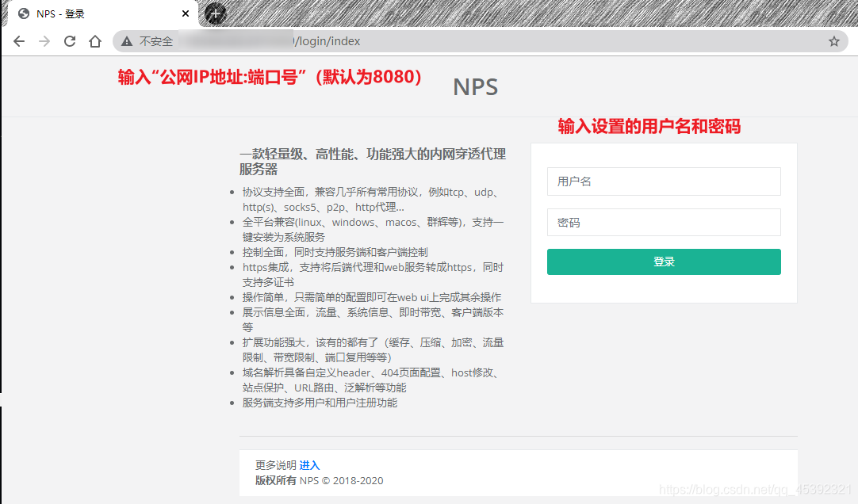Click the 更多说明 footer label
Viewport: 858px width, 504px height.
pyautogui.click(x=276, y=465)
